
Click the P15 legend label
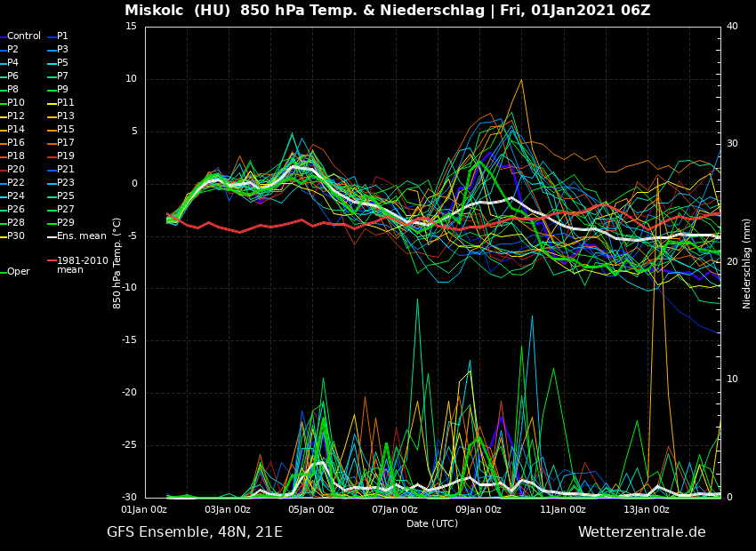tap(66, 130)
